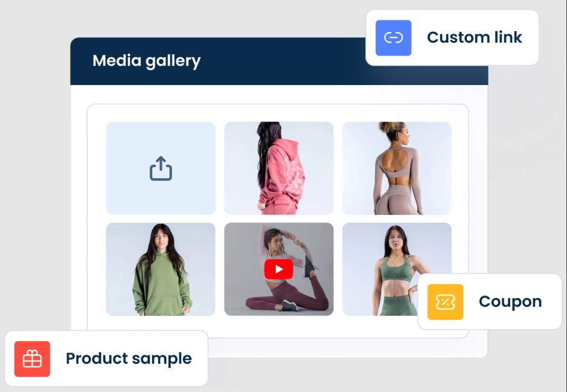Click the navy header bar right of the title

(282, 61)
